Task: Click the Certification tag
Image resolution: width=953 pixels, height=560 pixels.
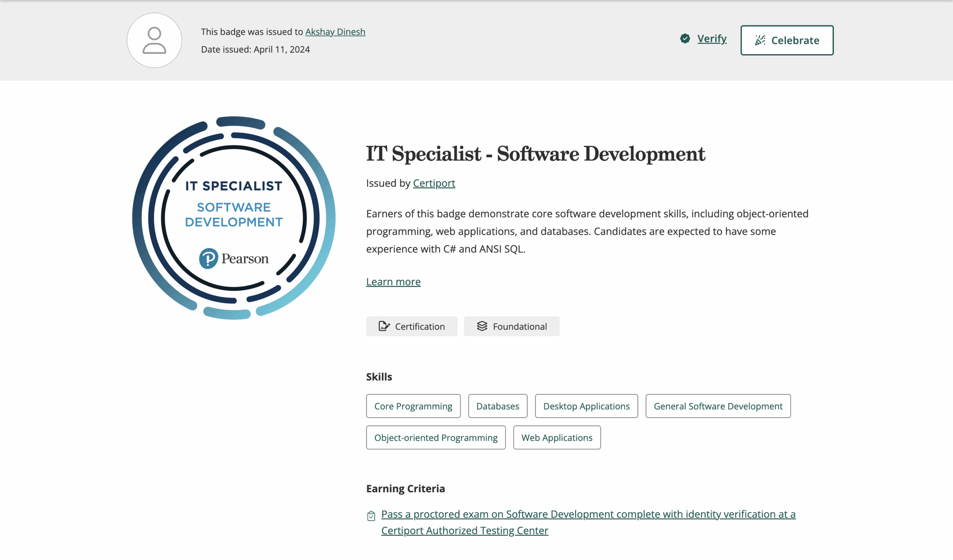Action: [412, 326]
